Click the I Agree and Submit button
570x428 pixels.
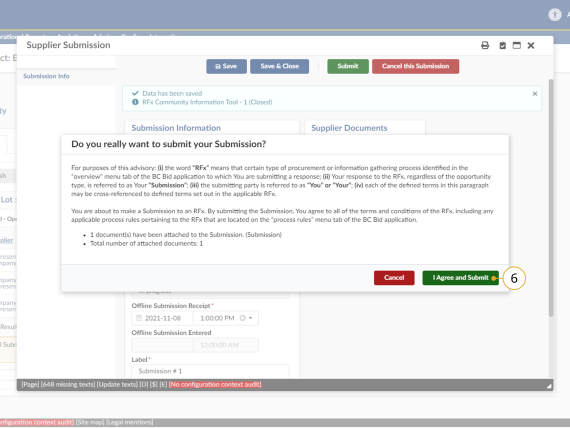[460, 278]
